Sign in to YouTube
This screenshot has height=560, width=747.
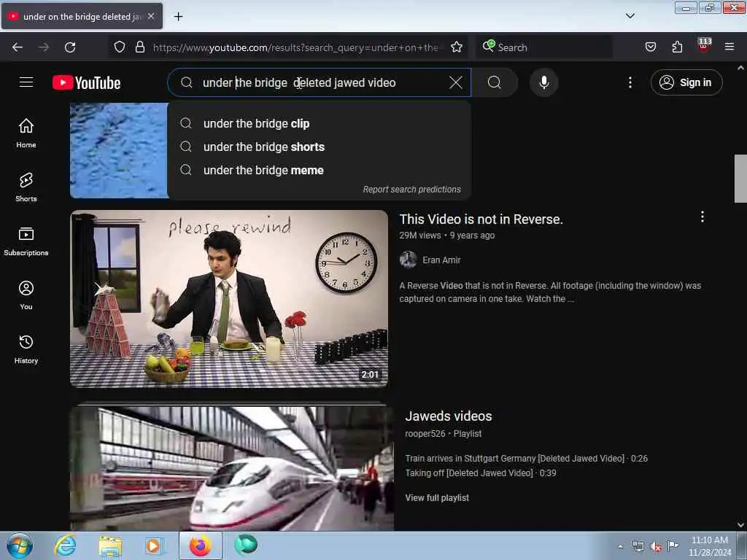click(686, 82)
